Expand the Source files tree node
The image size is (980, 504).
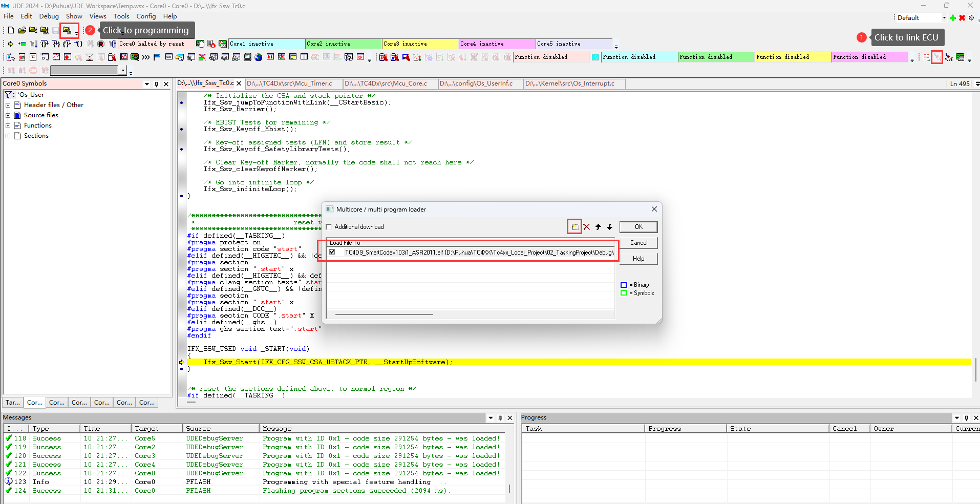point(8,115)
